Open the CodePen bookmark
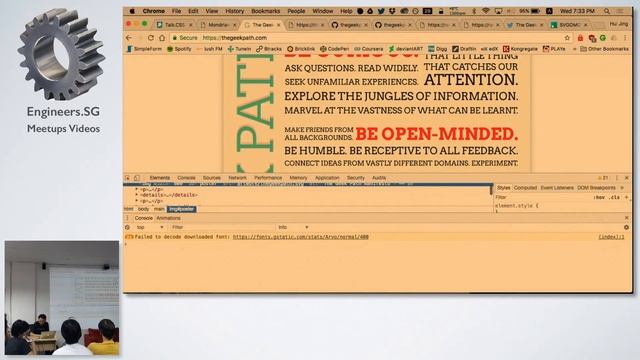The image size is (640, 360). tap(334, 49)
